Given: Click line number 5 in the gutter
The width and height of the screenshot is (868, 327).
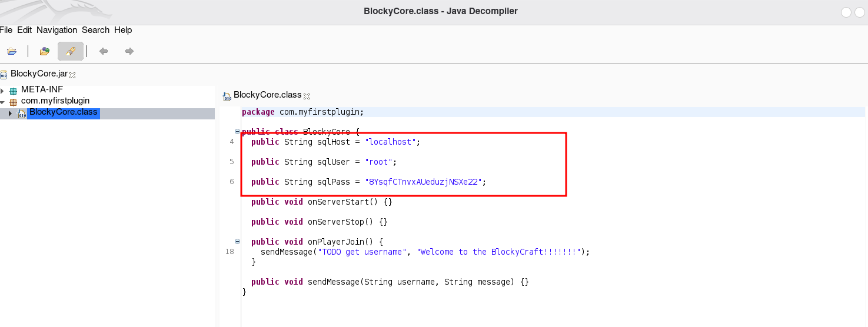Looking at the screenshot, I should point(232,162).
